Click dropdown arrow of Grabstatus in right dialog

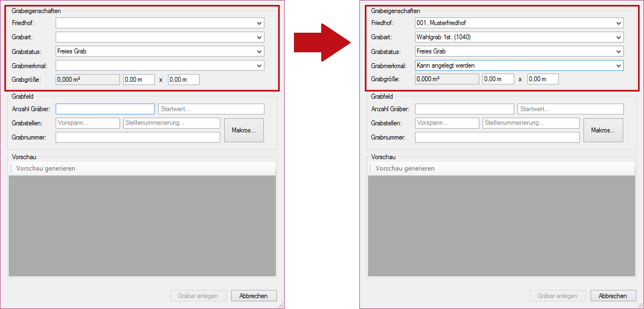tap(618, 51)
